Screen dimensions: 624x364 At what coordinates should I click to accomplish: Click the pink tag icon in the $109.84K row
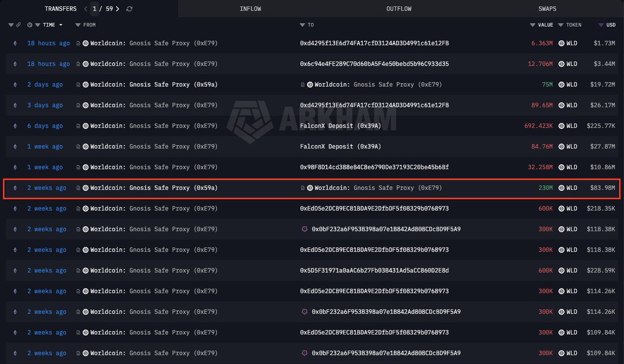(x=304, y=353)
